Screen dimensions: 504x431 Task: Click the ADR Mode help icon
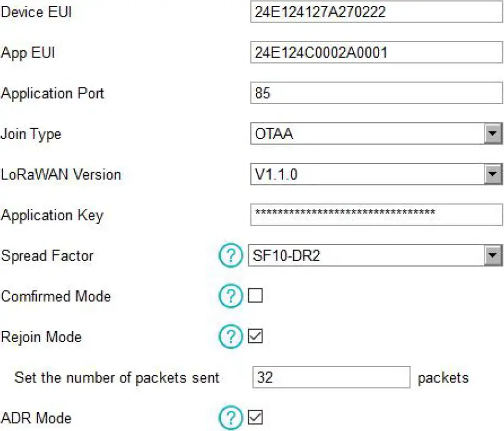231,418
